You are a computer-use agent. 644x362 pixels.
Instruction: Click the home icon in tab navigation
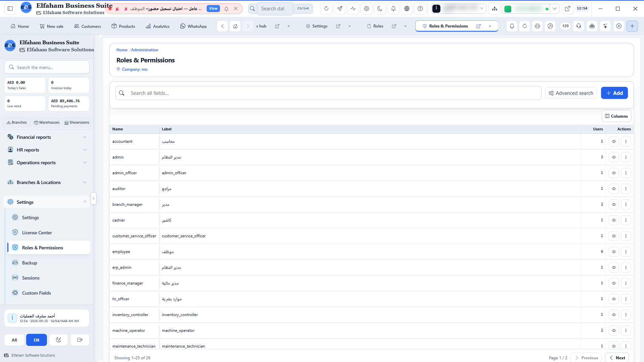tap(235, 26)
